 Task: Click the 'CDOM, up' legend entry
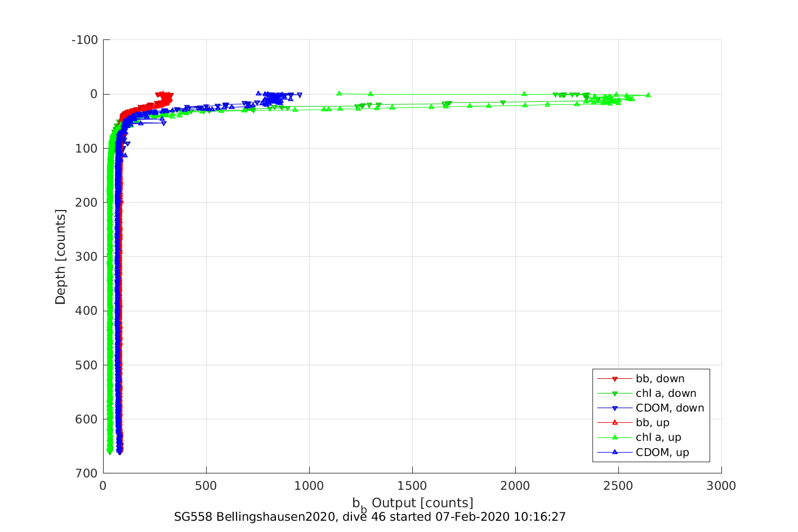643,452
